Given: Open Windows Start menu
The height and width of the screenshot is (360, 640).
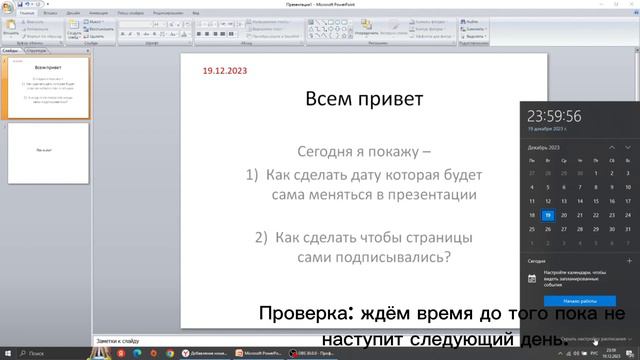Looking at the screenshot, I should (x=8, y=353).
